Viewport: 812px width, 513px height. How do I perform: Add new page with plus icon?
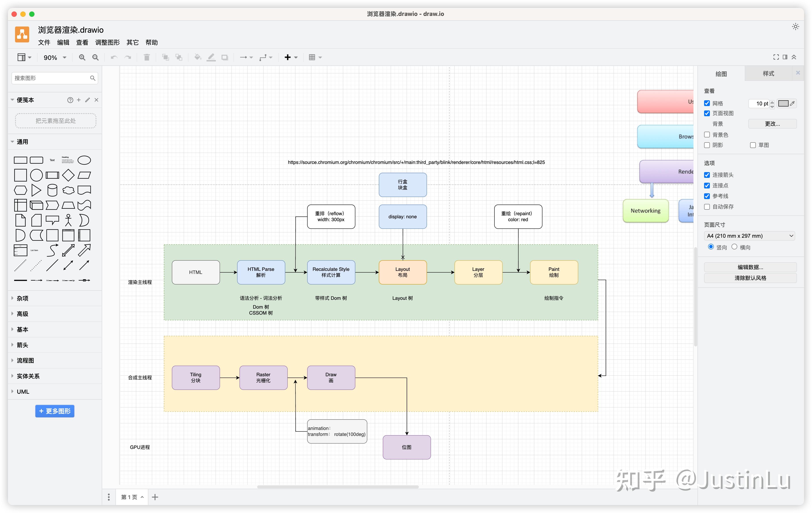[x=155, y=497]
